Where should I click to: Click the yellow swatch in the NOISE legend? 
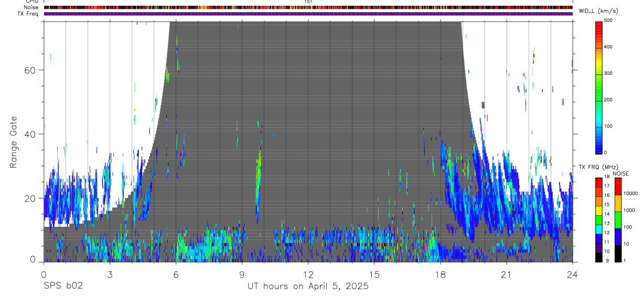pos(618,203)
